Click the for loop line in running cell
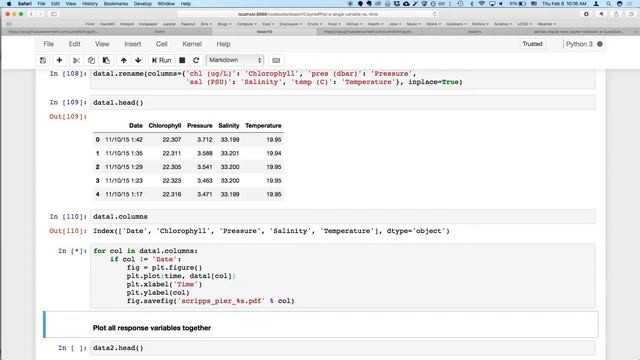The height and width of the screenshot is (360, 640). pos(145,251)
